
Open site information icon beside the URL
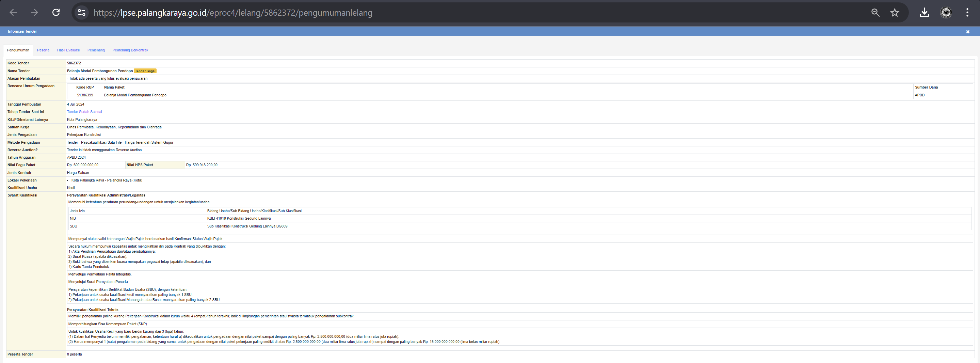click(81, 13)
